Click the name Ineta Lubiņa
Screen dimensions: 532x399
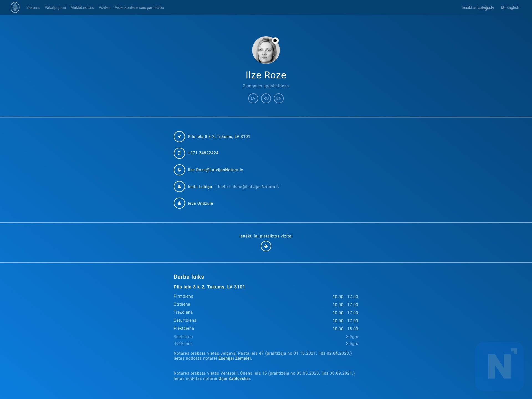point(200,187)
